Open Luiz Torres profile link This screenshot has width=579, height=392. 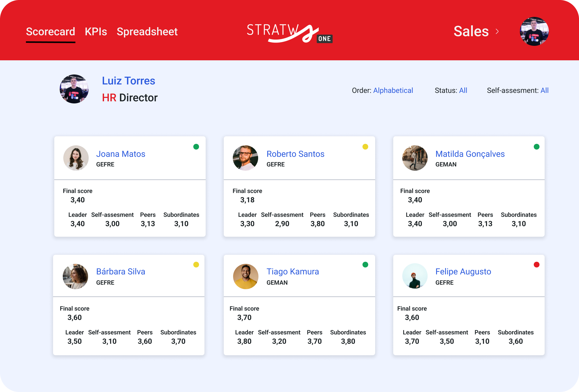(128, 81)
